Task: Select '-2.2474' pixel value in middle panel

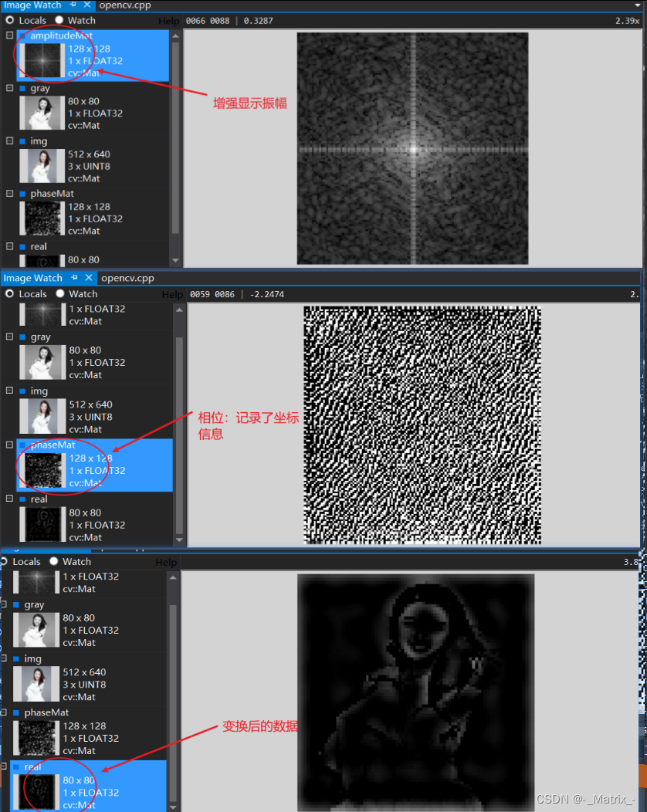Action: click(267, 294)
